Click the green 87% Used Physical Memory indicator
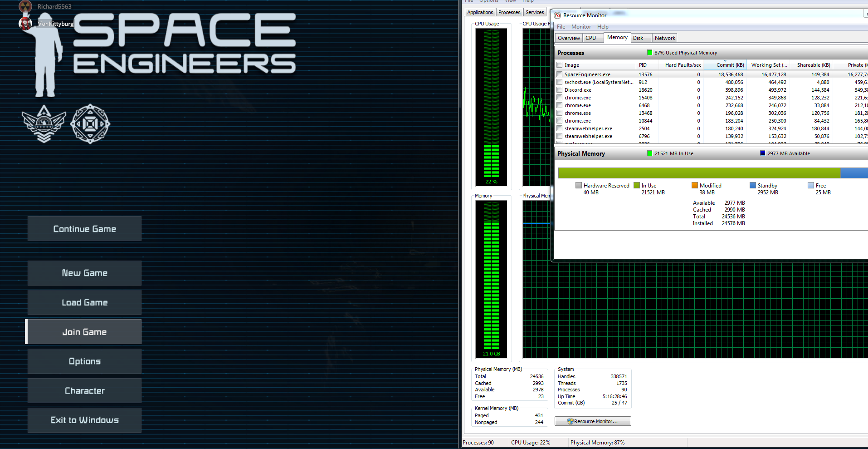This screenshot has width=868, height=449. (x=649, y=53)
